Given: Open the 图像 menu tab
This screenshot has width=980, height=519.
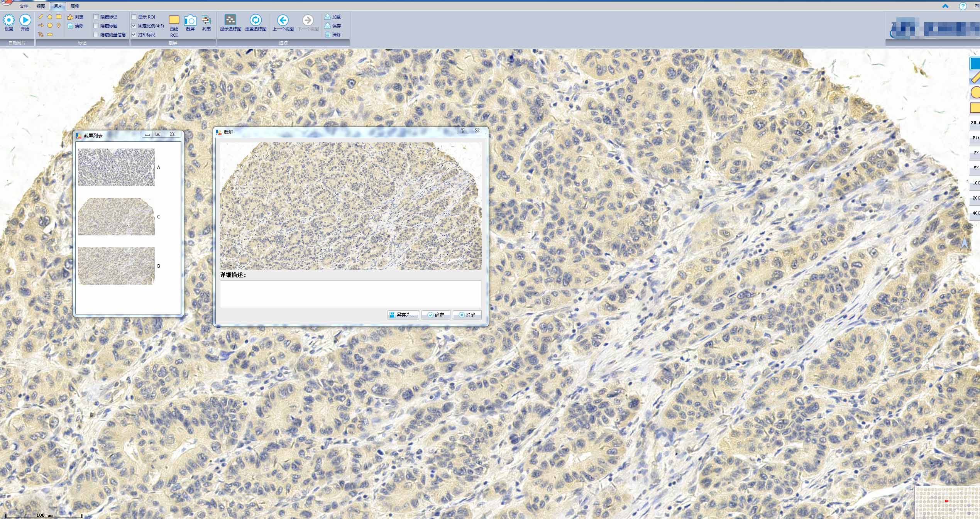Looking at the screenshot, I should 75,6.
